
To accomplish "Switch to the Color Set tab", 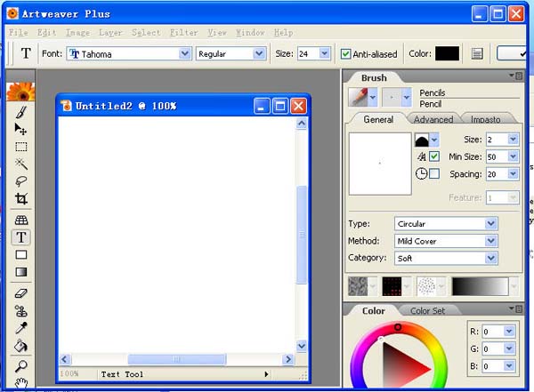I will pyautogui.click(x=427, y=311).
